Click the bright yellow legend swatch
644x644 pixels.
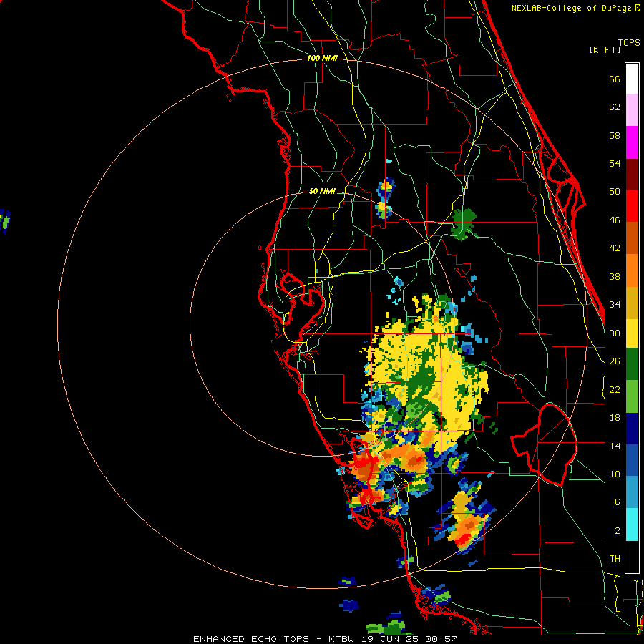[x=632, y=333]
